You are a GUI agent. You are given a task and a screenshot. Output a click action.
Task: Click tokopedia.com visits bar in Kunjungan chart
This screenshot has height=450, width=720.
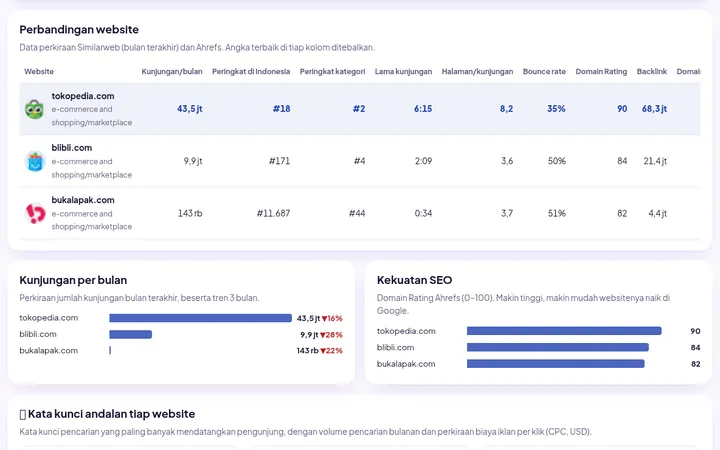200,318
